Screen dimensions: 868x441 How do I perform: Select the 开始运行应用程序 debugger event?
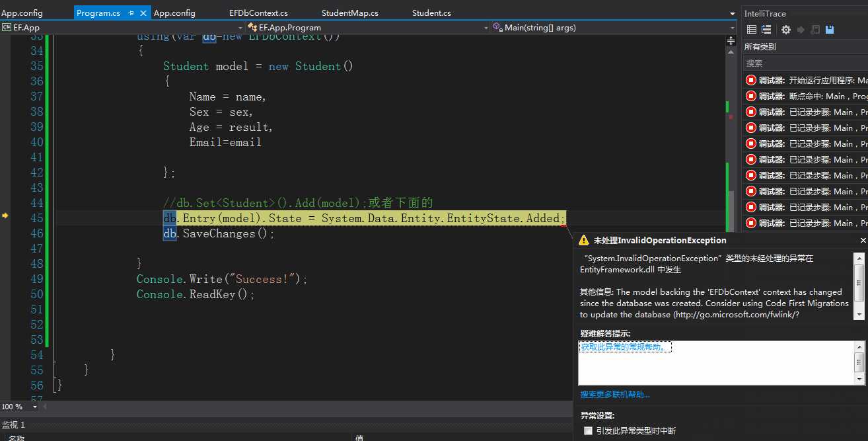coord(805,80)
